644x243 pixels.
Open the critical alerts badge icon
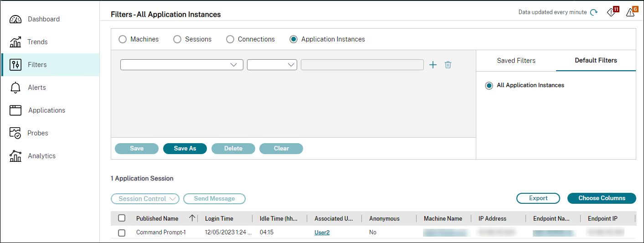point(612,12)
